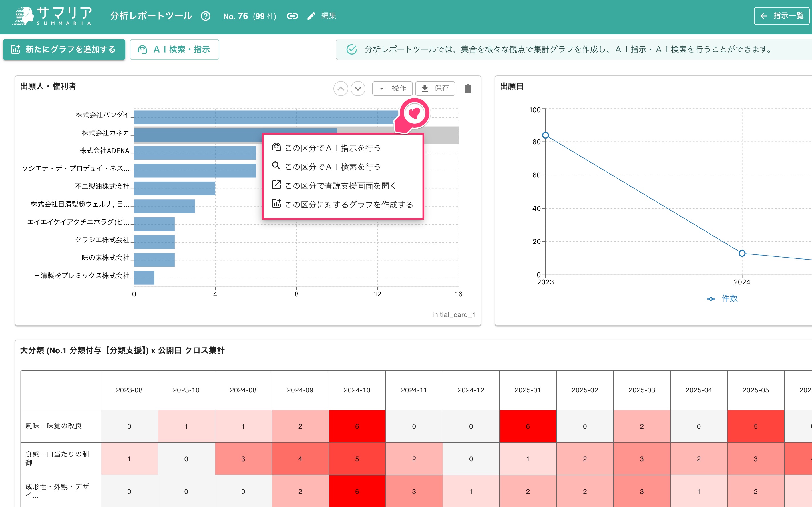This screenshot has height=507, width=812.
Task: Click 成形性 2024-11 cell with 3
Action: [414, 491]
